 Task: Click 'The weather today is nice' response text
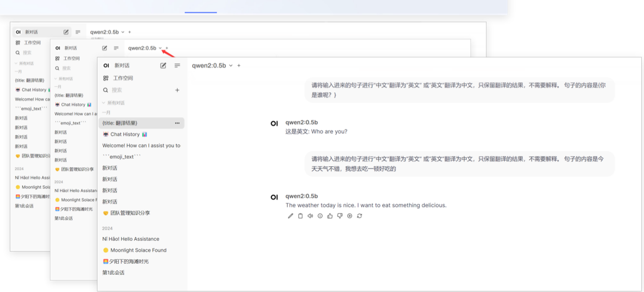[366, 205]
